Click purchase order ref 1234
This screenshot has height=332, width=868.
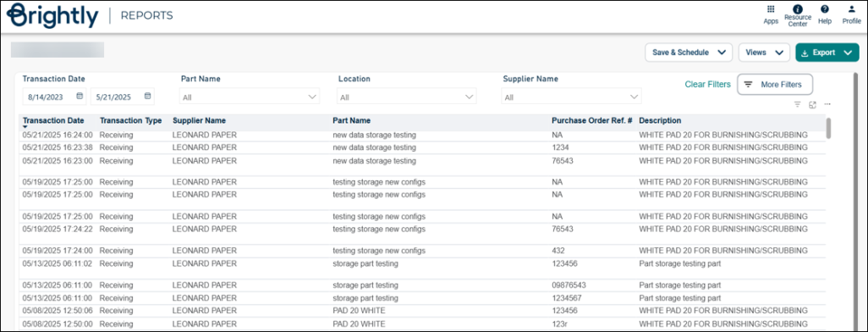tap(560, 147)
